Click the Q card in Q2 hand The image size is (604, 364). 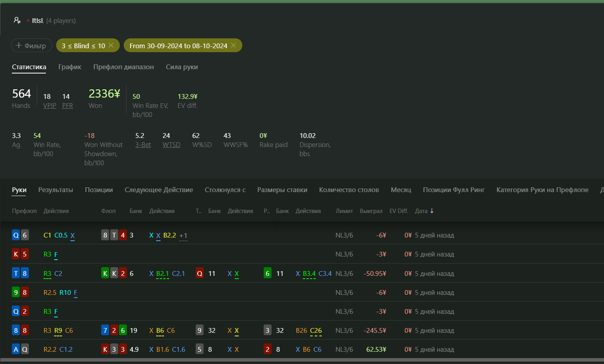(16, 311)
